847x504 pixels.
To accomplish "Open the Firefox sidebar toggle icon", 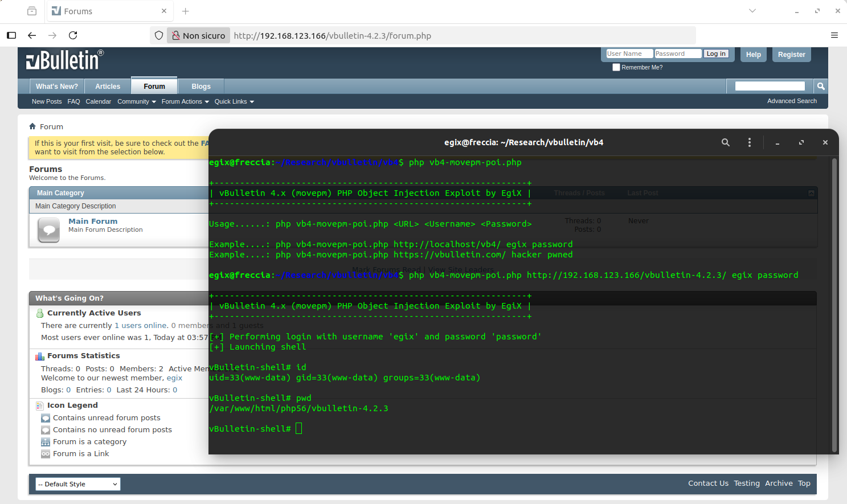I will (11, 35).
